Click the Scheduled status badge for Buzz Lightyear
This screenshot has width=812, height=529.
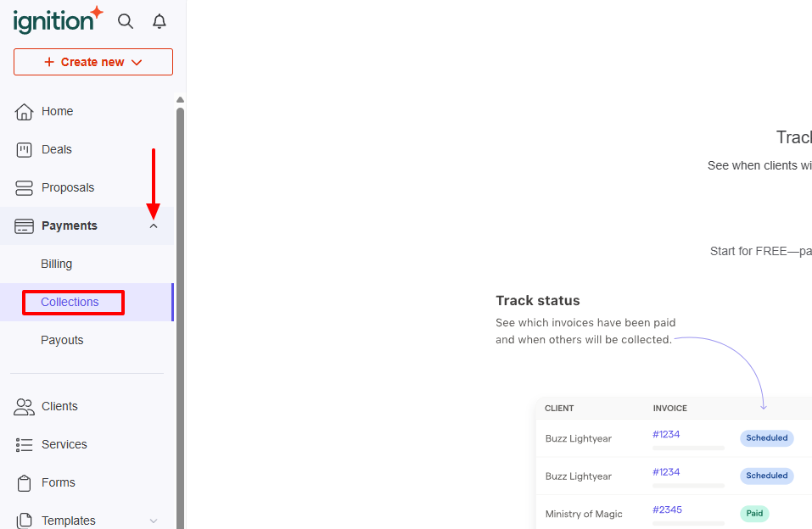pos(766,437)
